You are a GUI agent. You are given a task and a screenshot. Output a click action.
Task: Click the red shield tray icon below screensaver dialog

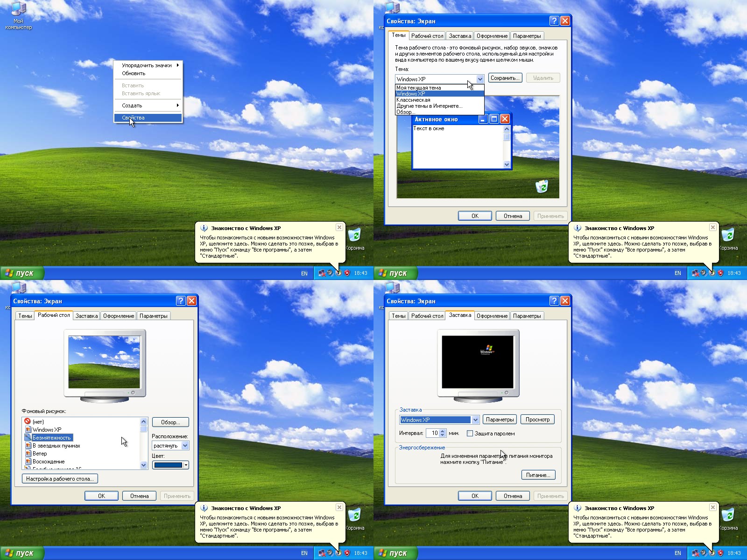(720, 553)
